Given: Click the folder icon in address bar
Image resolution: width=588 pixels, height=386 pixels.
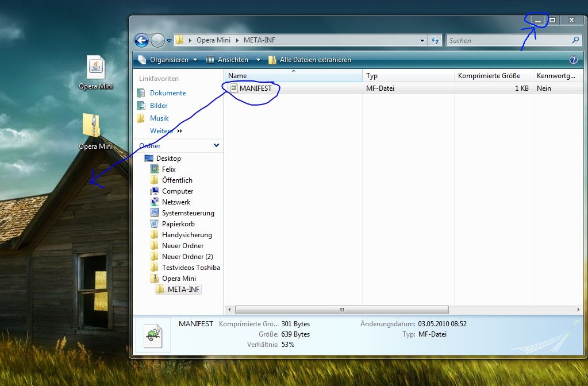Looking at the screenshot, I should [180, 40].
